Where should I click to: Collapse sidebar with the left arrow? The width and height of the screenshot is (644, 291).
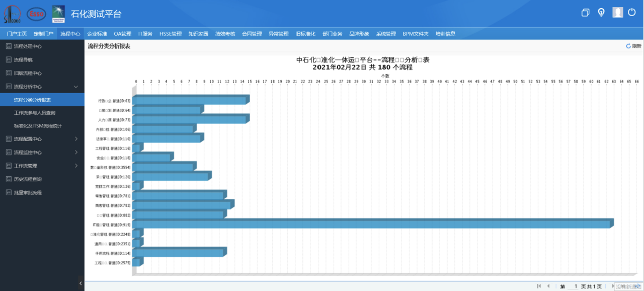tap(80, 283)
